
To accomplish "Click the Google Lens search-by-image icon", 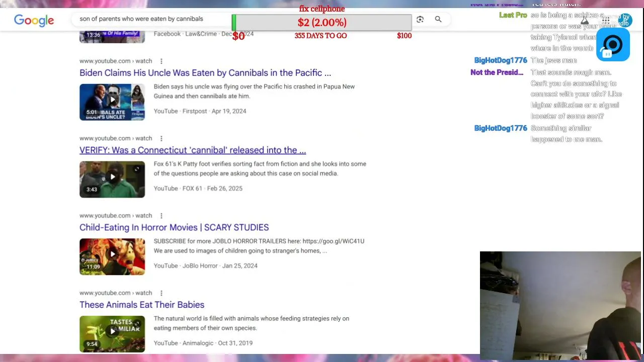I will [420, 19].
